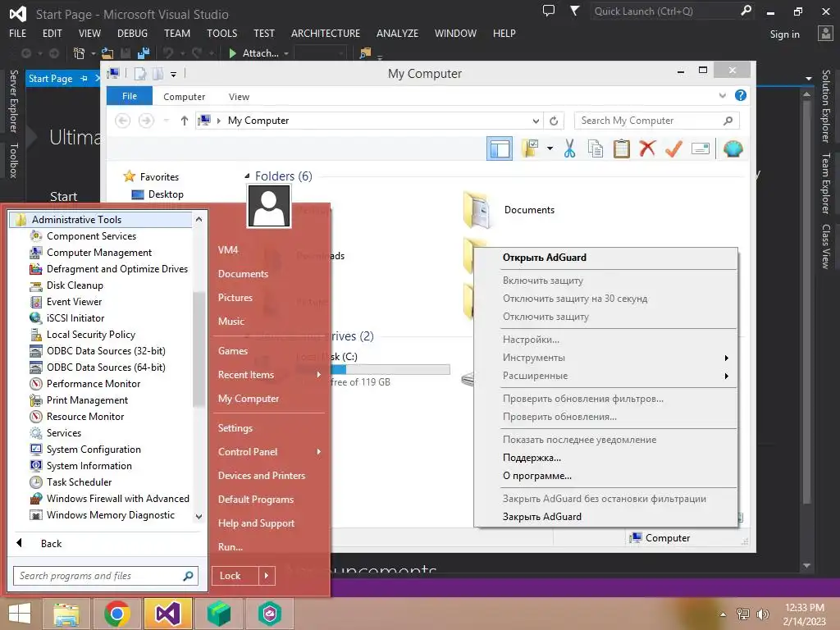Click the Paste clipboard icon in My Computer toolbar
The height and width of the screenshot is (630, 840).
[x=622, y=149]
